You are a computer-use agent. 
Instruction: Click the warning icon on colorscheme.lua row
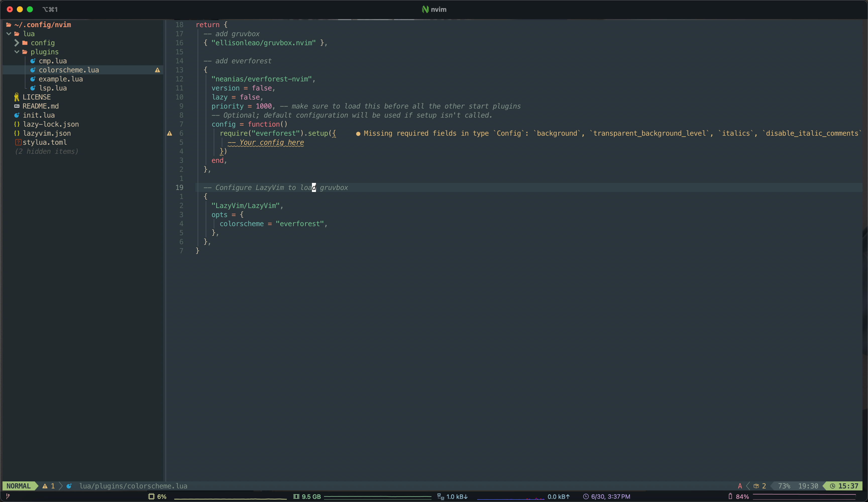(157, 70)
